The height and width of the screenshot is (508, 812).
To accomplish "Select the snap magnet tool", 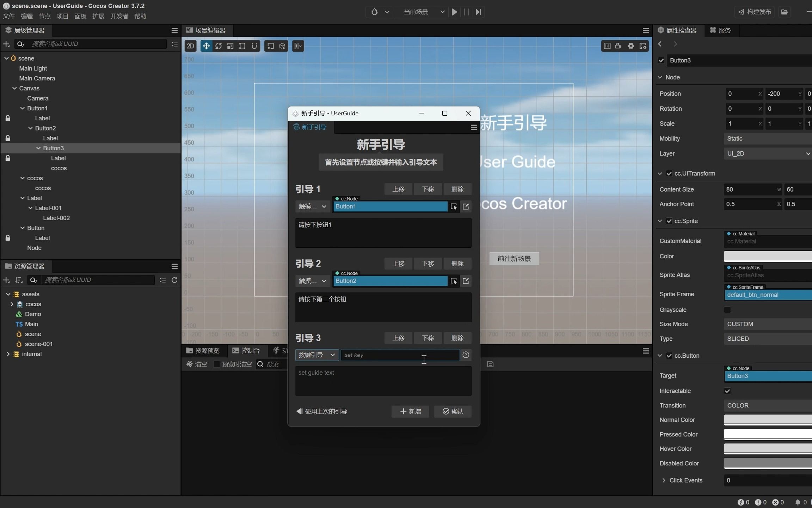I will pyautogui.click(x=254, y=46).
